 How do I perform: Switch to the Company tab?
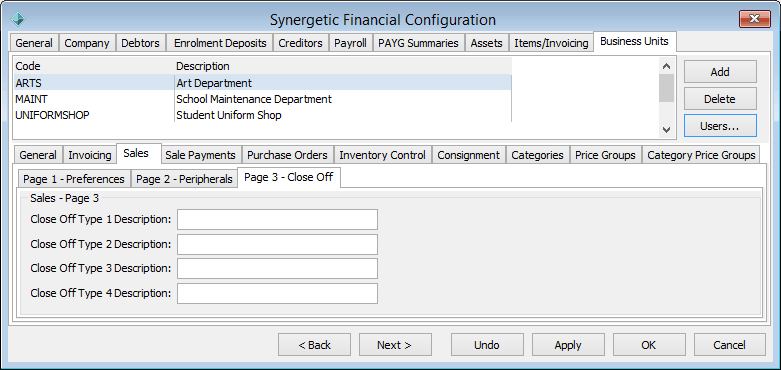[87, 43]
